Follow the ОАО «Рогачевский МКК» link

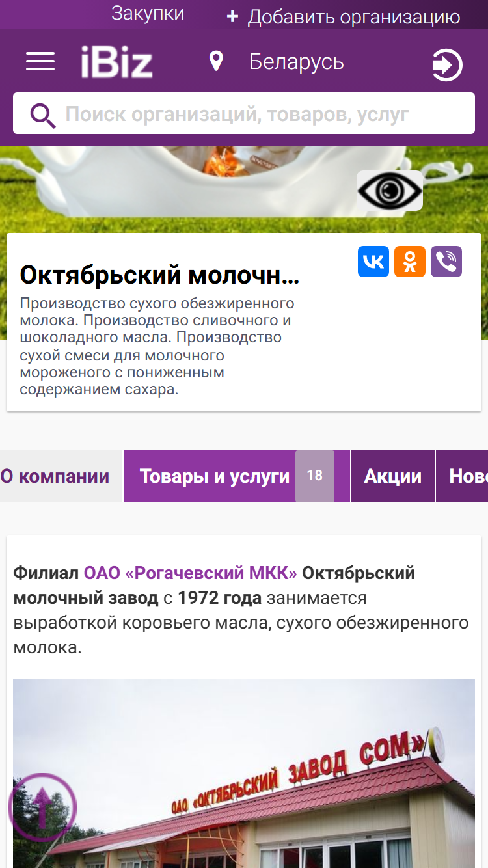click(190, 573)
